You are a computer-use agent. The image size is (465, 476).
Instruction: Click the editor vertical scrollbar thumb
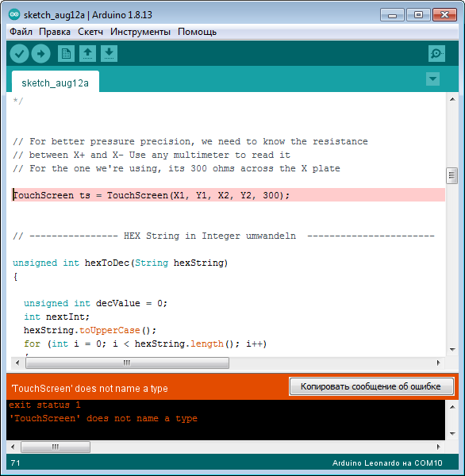click(x=452, y=175)
